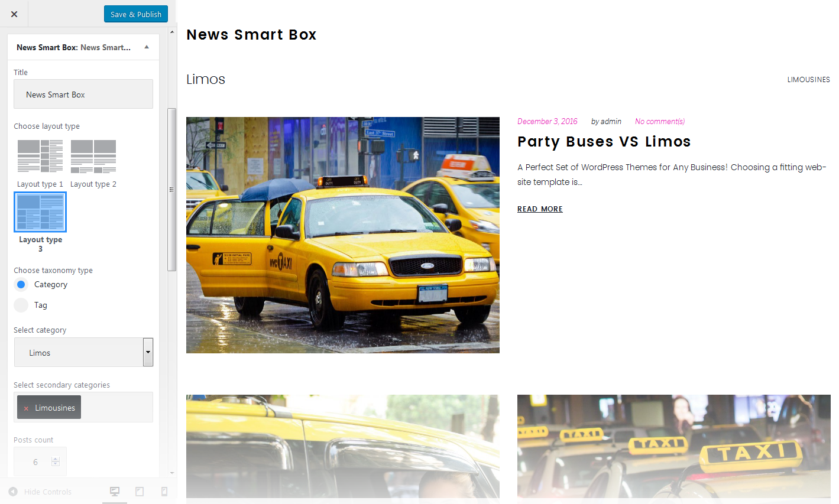Click the Hide Controls arrow icon
Viewport: 839px width, 504px height.
[x=13, y=492]
